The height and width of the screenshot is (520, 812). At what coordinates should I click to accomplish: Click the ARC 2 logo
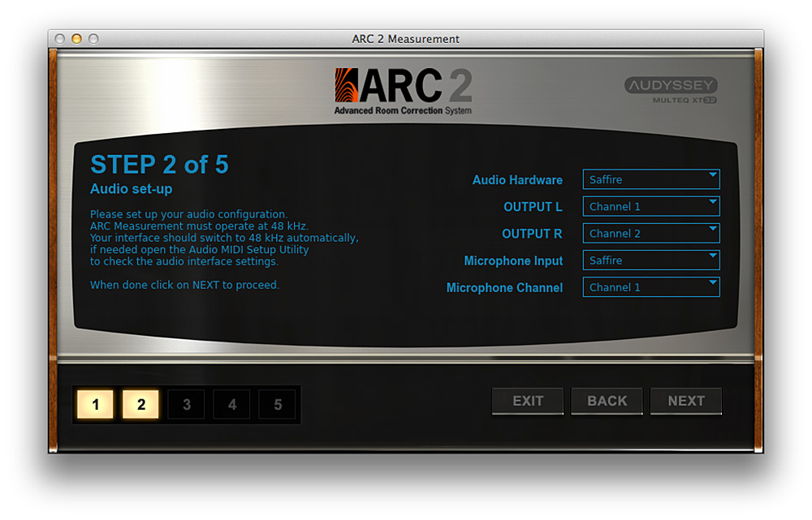coord(403,91)
